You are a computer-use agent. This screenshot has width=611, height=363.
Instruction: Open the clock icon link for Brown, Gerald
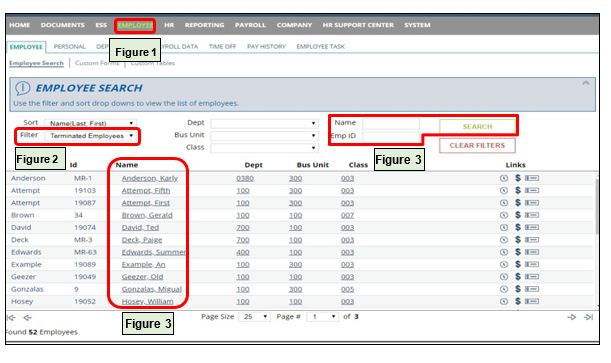504,215
